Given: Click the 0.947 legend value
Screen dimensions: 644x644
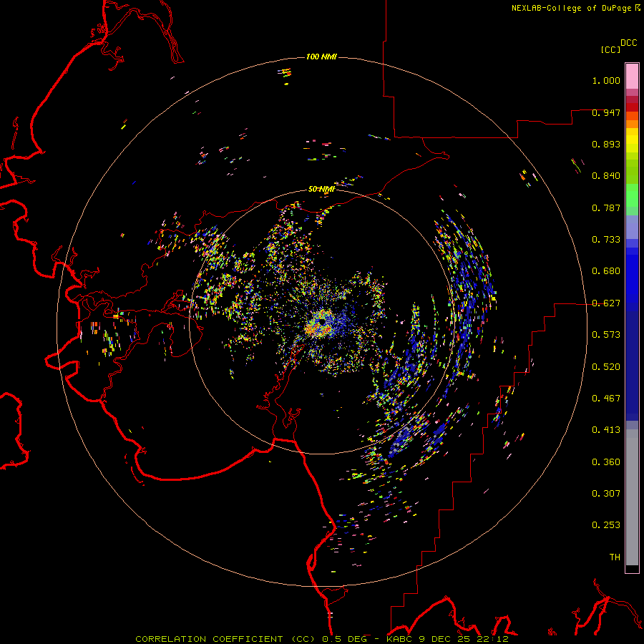Looking at the screenshot, I should (606, 112).
